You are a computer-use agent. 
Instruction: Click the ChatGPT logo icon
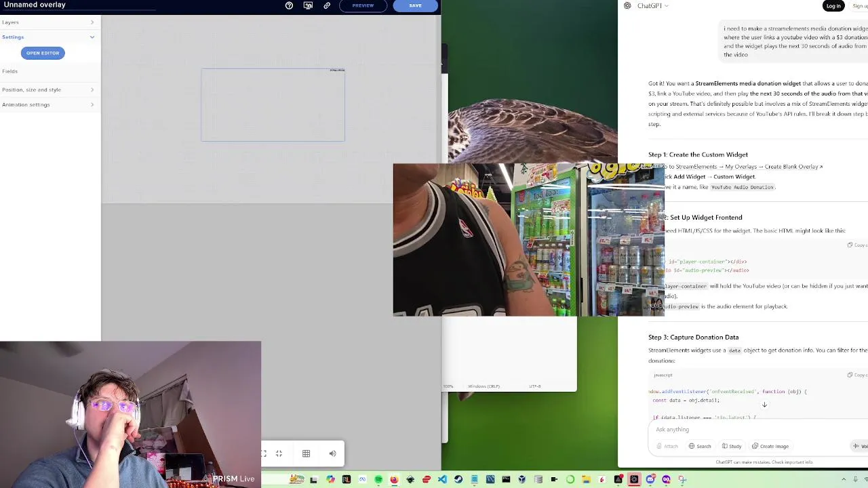pos(627,5)
